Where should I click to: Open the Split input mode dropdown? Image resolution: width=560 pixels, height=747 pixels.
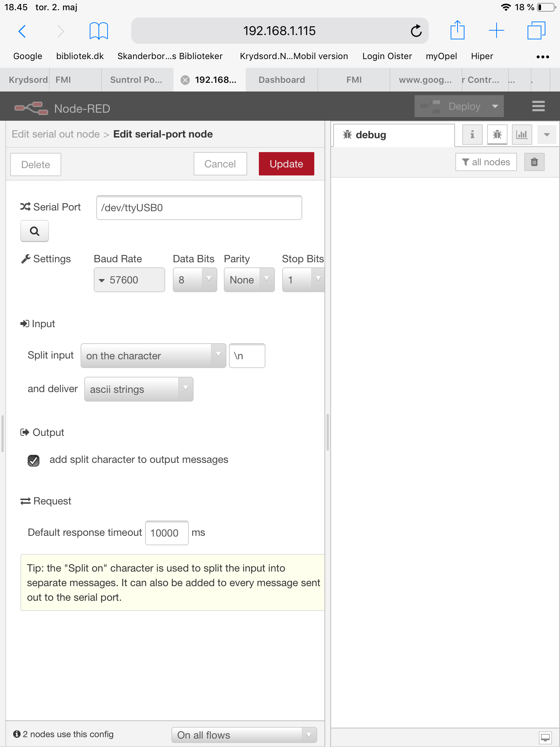point(153,356)
